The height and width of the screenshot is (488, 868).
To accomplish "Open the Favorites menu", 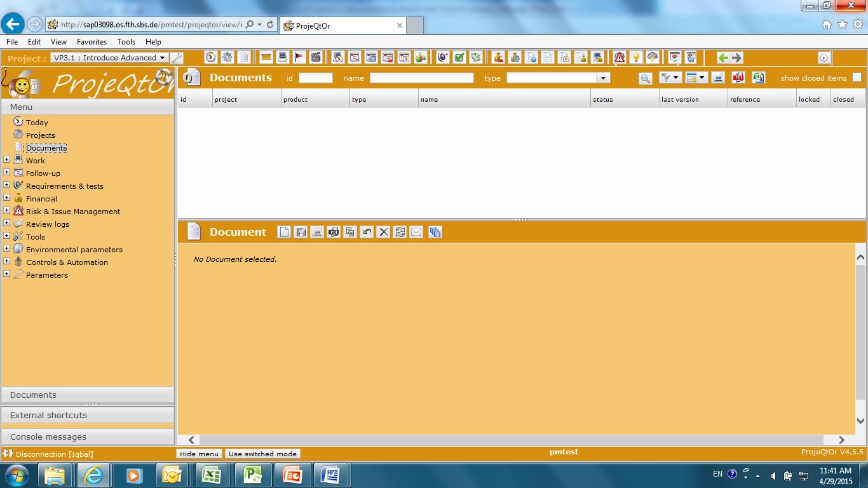I will [x=92, y=42].
